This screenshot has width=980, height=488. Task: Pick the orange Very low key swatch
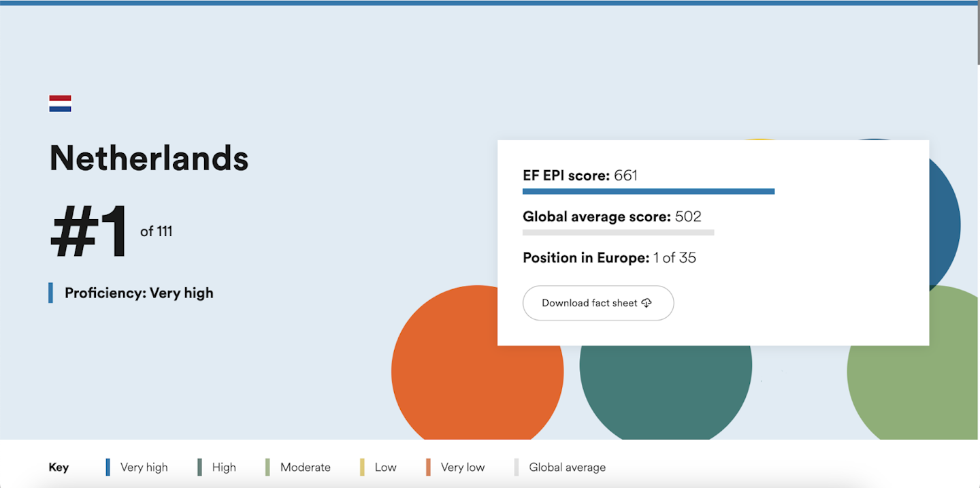point(428,467)
